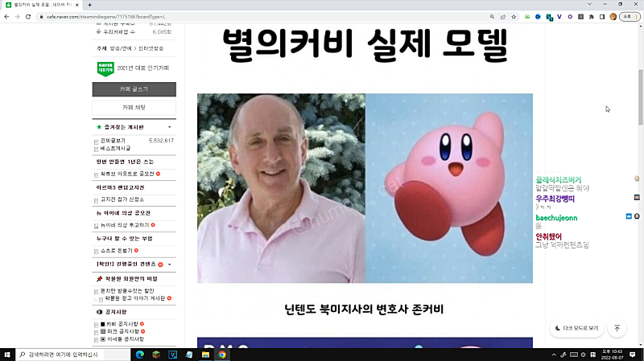Expand the 즐겨찾는 게시판 section arrow
The image size is (644, 361).
click(169, 127)
